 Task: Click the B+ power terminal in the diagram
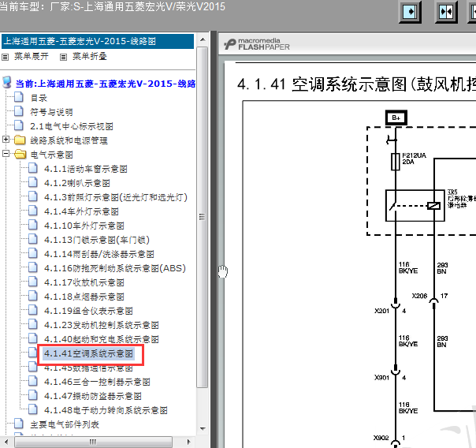(396, 118)
